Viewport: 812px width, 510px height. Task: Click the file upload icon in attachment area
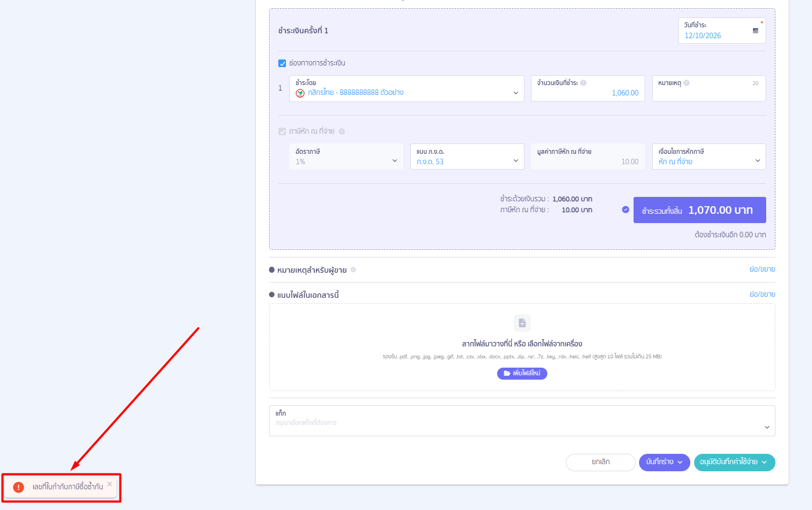(522, 322)
